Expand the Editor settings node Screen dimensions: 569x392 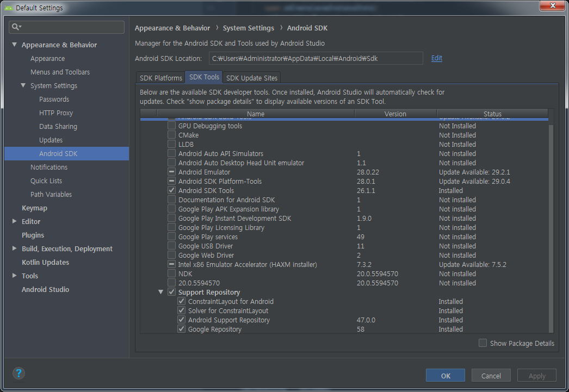(15, 221)
